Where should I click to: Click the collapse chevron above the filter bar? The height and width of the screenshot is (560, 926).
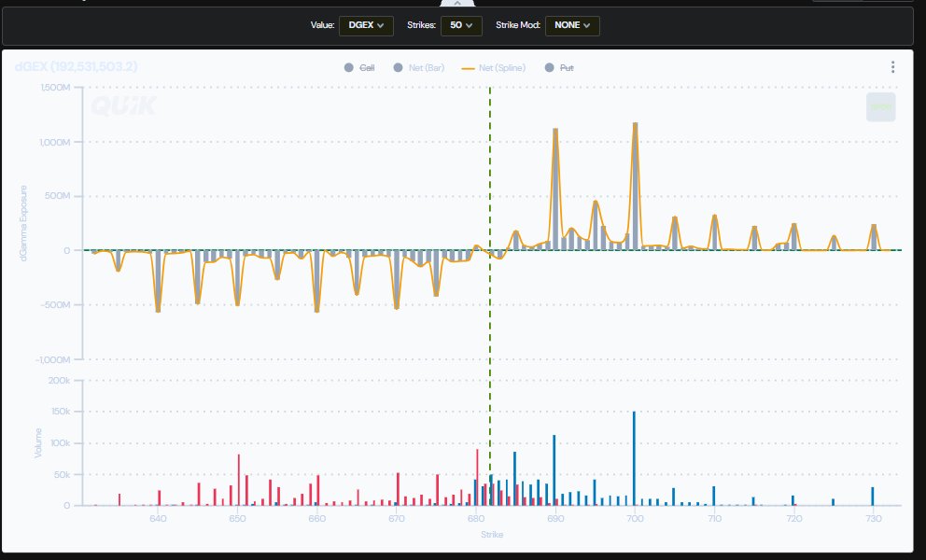click(x=457, y=3)
